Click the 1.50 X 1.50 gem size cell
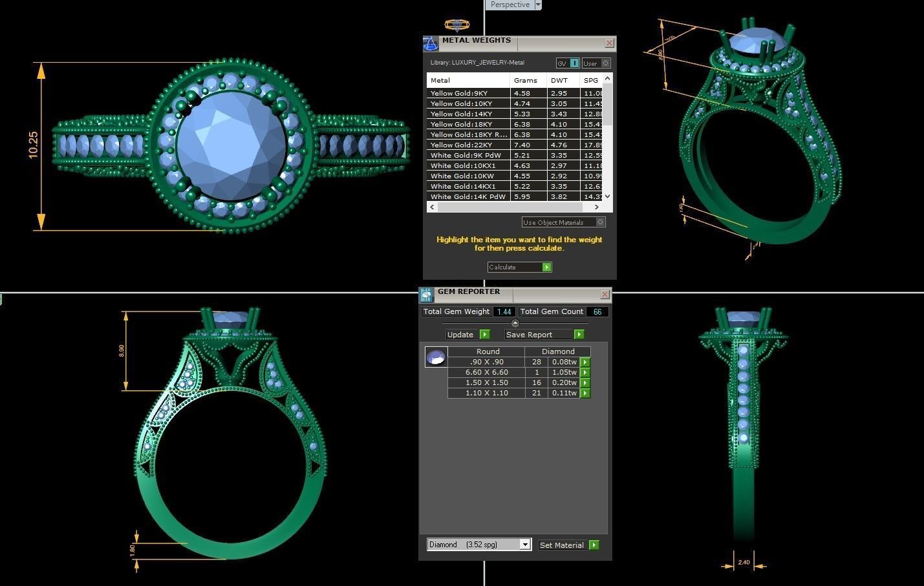Image resolution: width=924 pixels, height=586 pixels. pyautogui.click(x=486, y=382)
